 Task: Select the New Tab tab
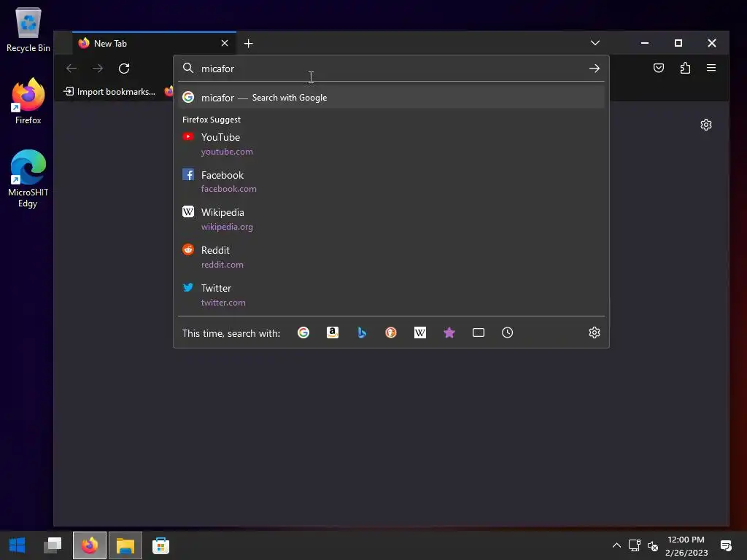(x=154, y=43)
